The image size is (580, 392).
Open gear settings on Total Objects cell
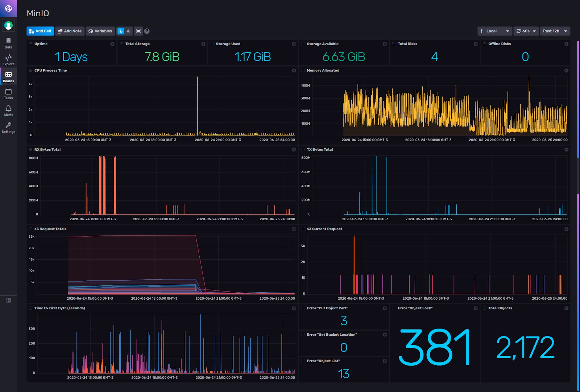click(x=566, y=308)
